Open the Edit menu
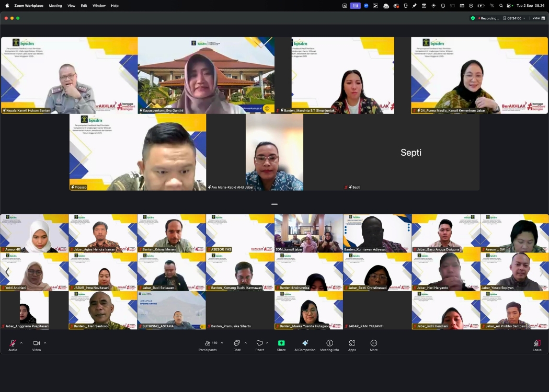Screen dimensions: 549x392 tap(84, 6)
